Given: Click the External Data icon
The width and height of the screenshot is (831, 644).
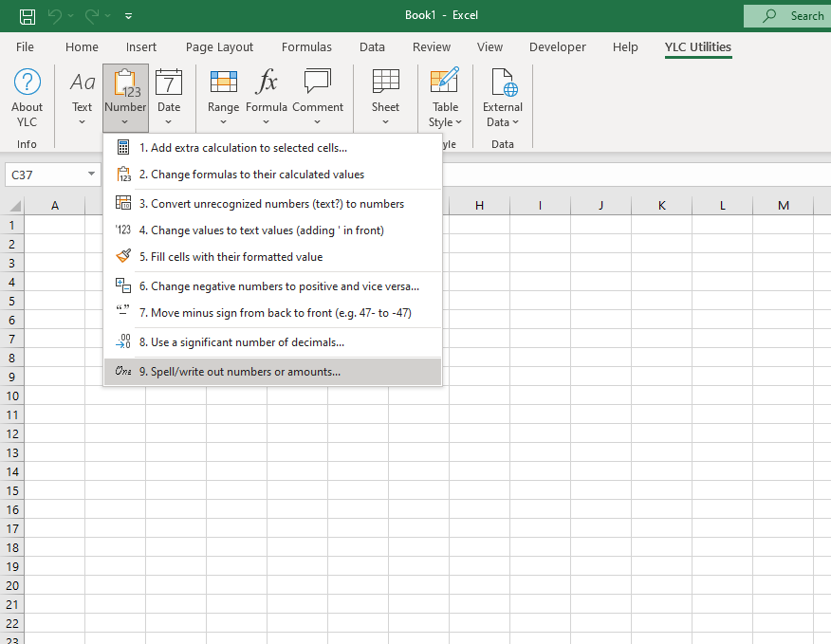Looking at the screenshot, I should point(503,83).
